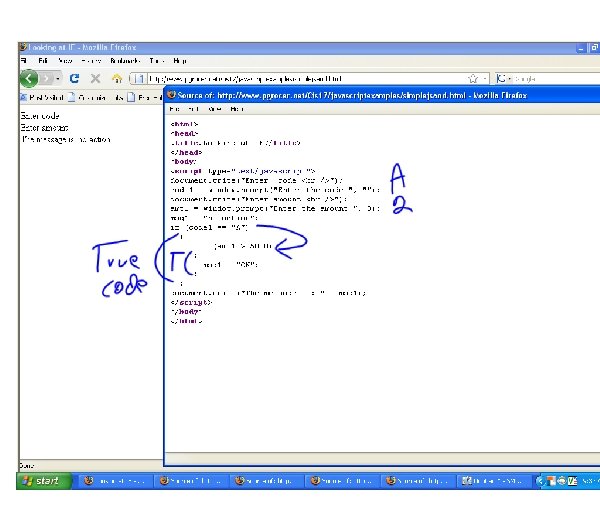Open the History menu in the main Firefox window
The image size is (600, 512).
click(x=91, y=61)
